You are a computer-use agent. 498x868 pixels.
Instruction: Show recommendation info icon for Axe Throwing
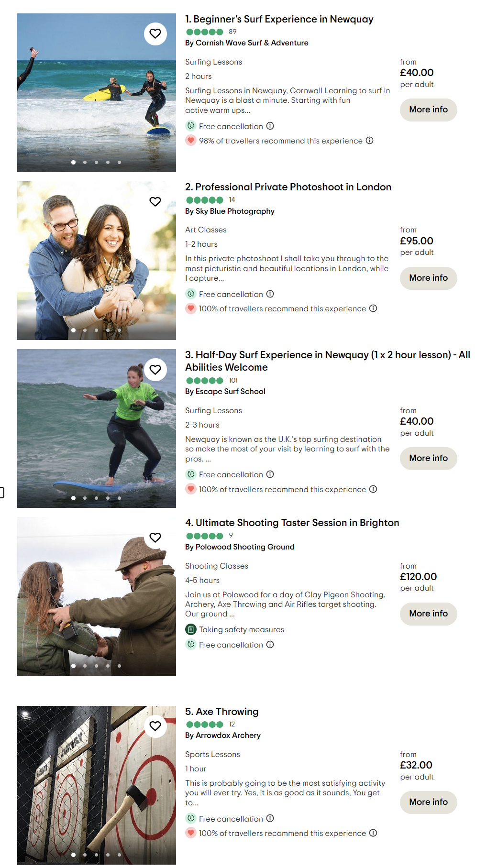click(x=373, y=833)
